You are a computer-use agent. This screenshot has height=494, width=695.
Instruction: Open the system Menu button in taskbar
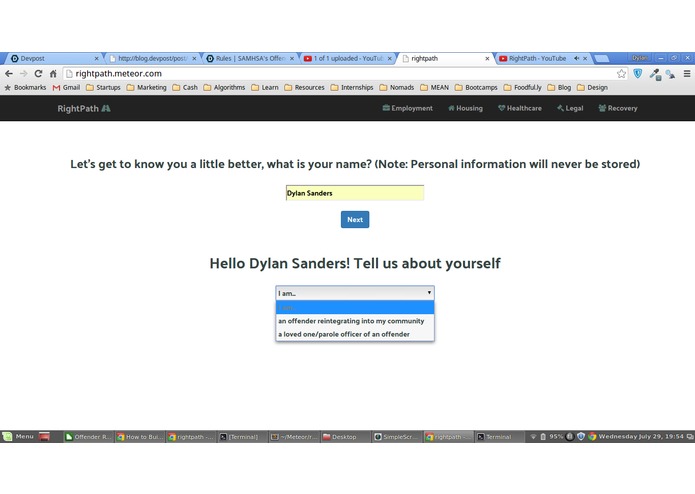pos(18,436)
